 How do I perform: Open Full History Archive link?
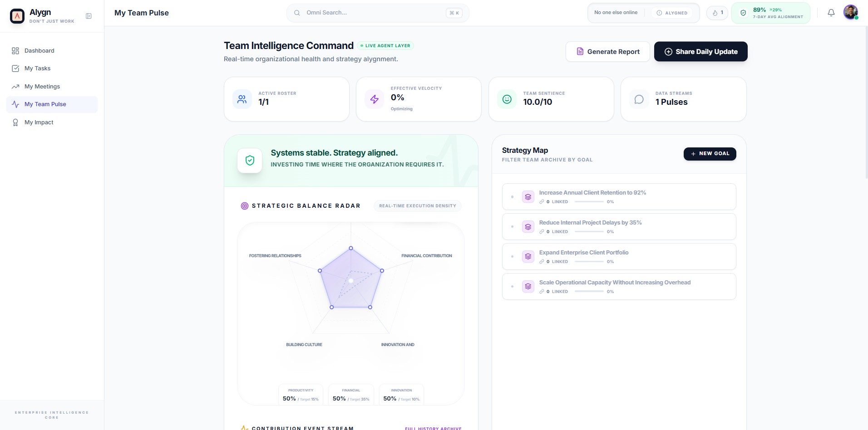[433, 428]
